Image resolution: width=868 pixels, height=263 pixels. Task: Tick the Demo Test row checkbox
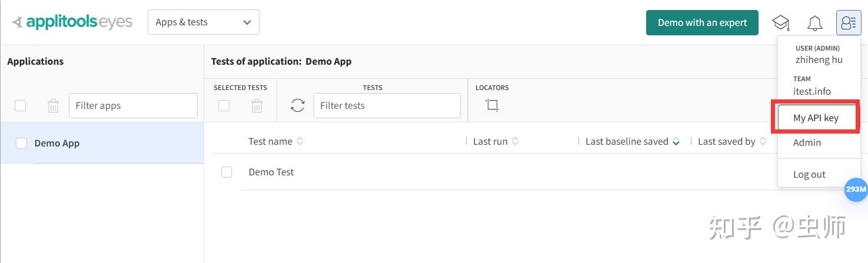[227, 172]
